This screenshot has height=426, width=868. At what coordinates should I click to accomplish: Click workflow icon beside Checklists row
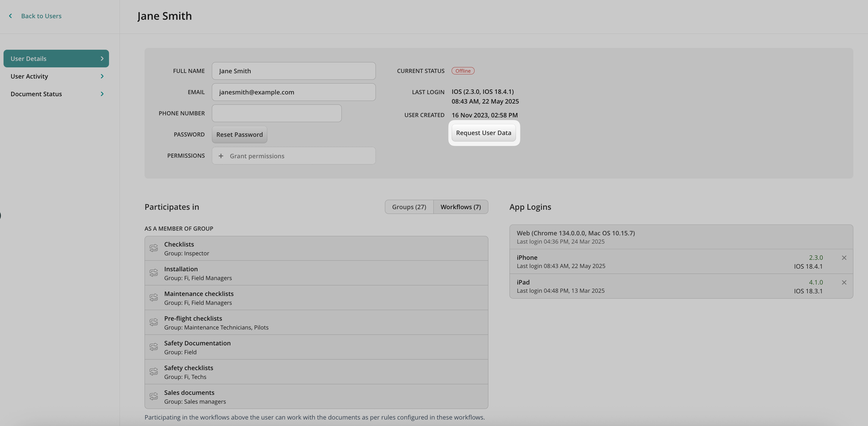point(154,248)
